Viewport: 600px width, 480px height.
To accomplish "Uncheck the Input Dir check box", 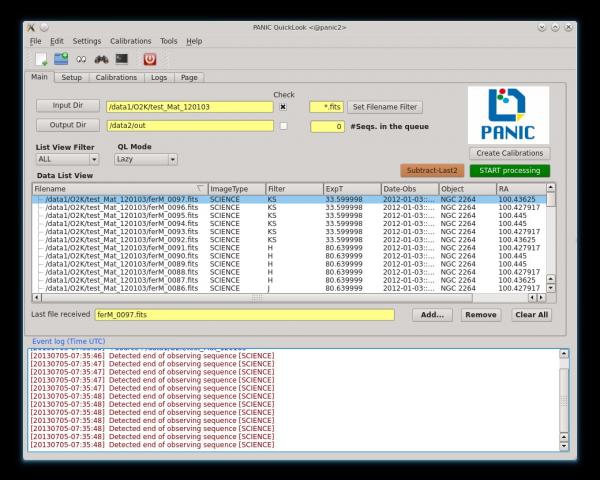I will click(x=283, y=107).
